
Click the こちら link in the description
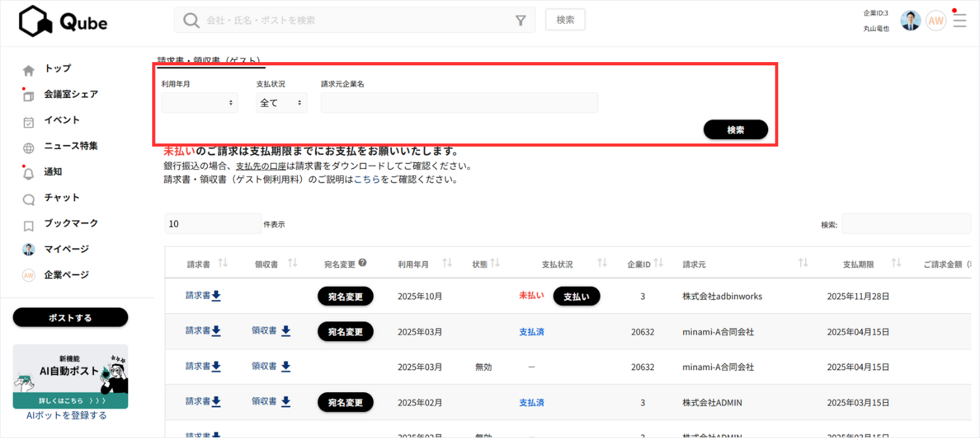tap(367, 179)
